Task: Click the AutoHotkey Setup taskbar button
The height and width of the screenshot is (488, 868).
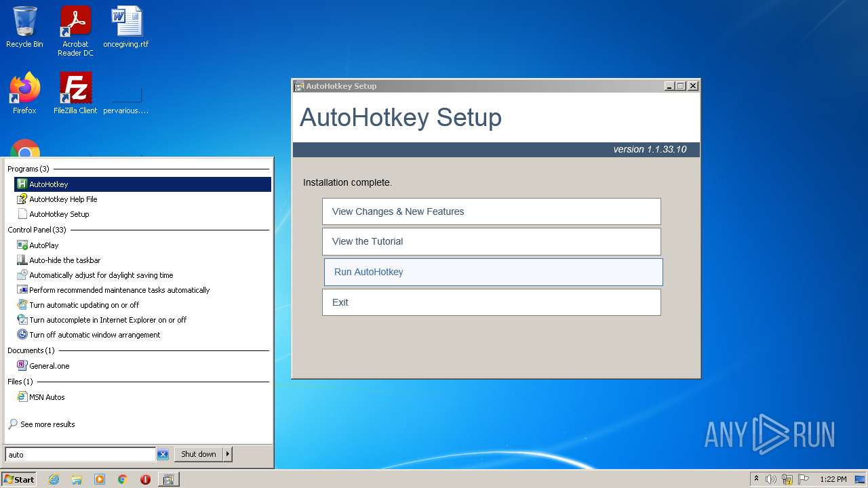Action: (169, 479)
